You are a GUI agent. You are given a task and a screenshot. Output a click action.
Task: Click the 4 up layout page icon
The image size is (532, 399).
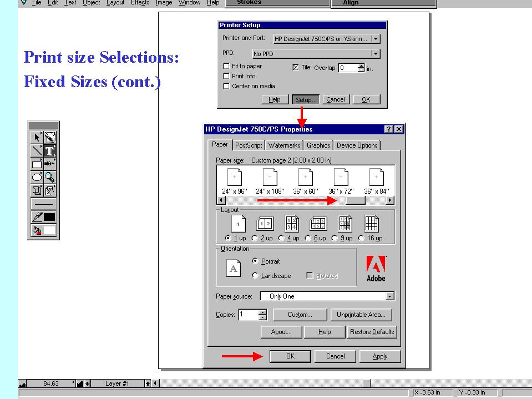291,224
